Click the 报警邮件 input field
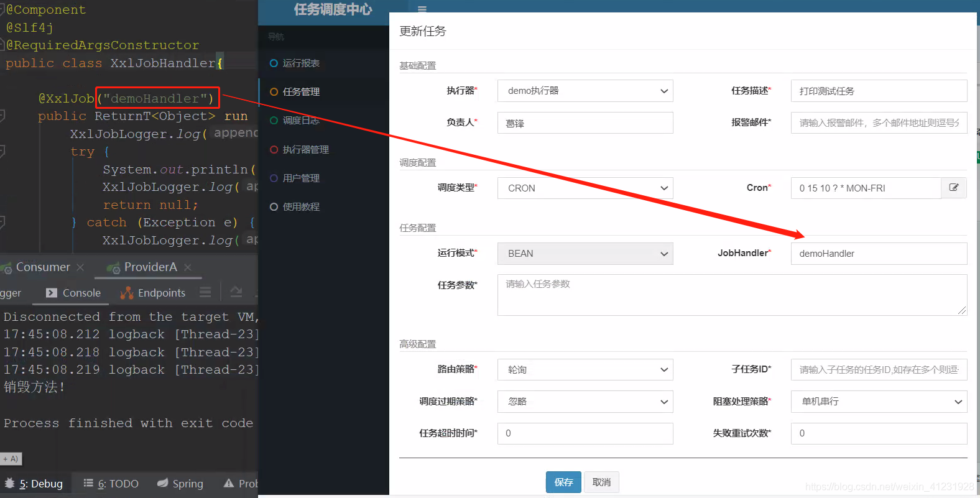Viewport: 980px width, 498px height. pyautogui.click(x=879, y=123)
